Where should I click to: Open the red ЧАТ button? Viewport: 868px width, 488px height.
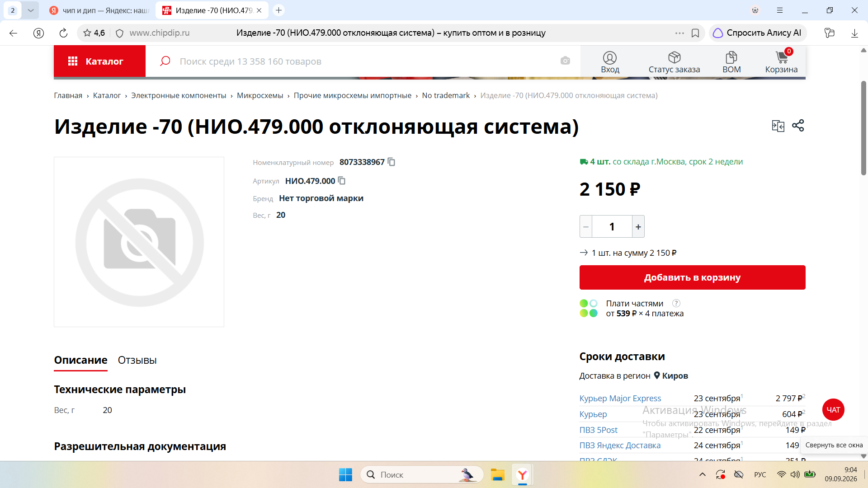click(x=833, y=410)
